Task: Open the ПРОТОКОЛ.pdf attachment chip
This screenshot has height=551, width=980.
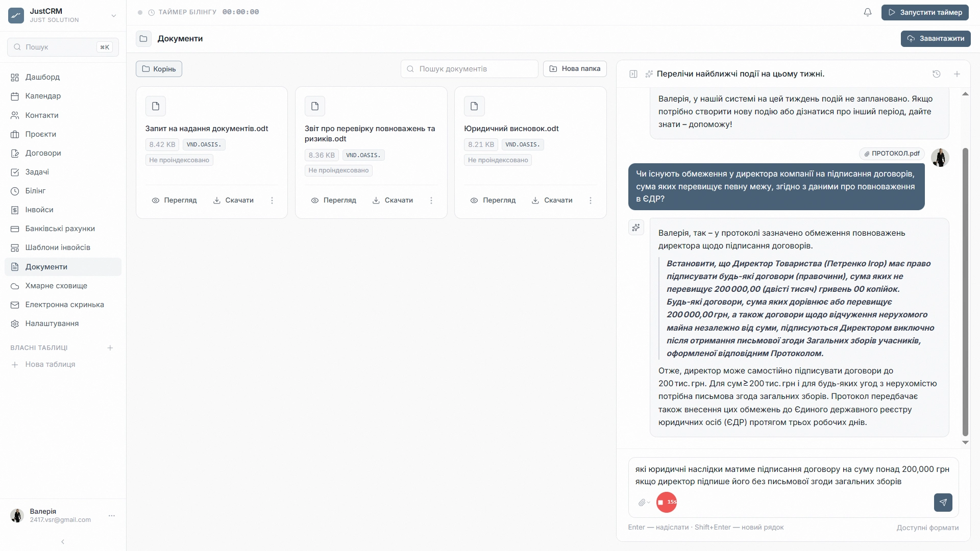Action: tap(892, 154)
